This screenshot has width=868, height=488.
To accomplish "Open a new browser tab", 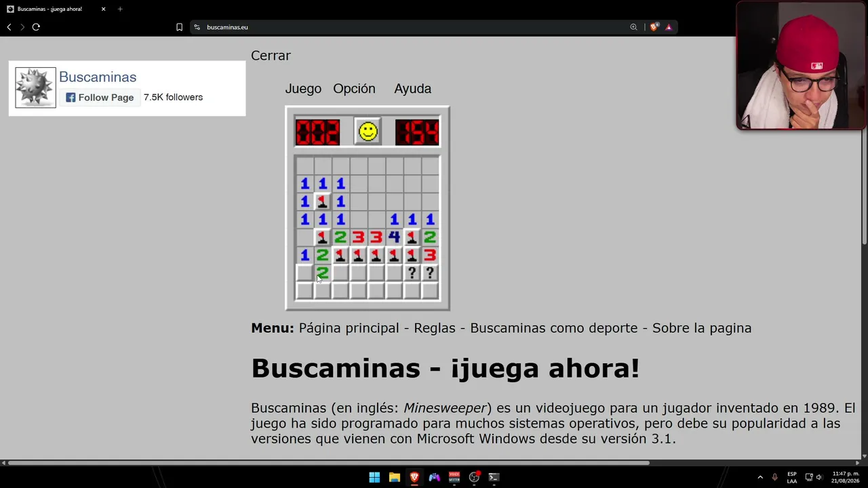I will (120, 9).
